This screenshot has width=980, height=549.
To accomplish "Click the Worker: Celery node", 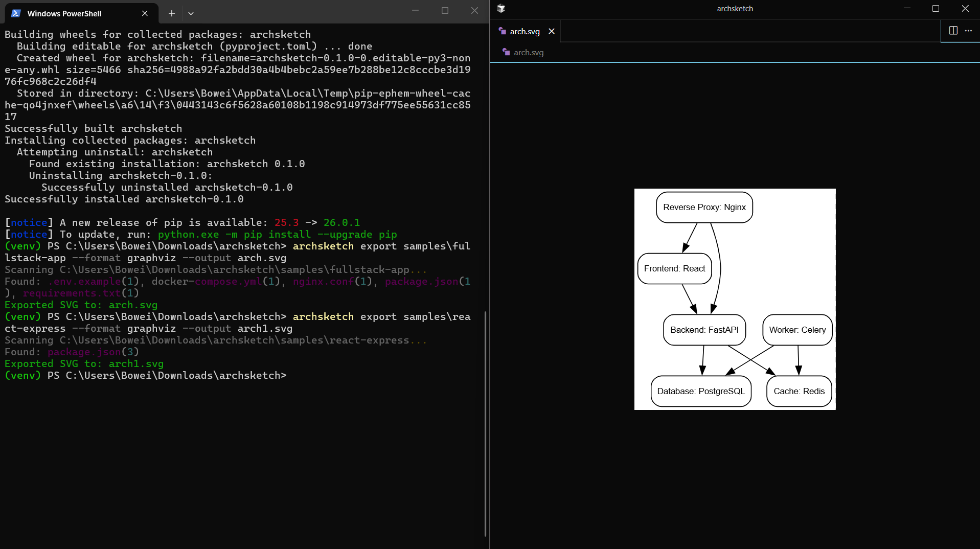I will pos(797,330).
